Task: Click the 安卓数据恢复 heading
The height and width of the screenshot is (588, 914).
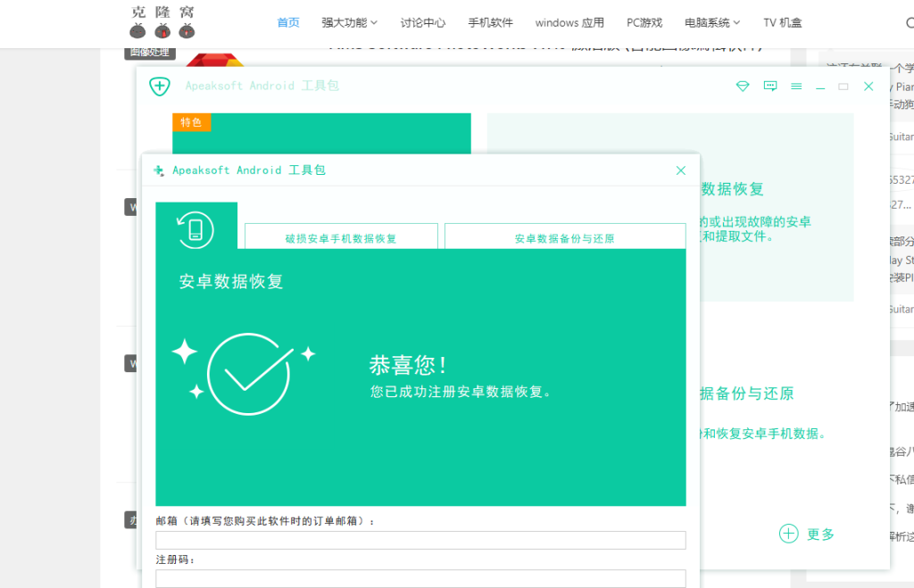Action: pos(231,281)
